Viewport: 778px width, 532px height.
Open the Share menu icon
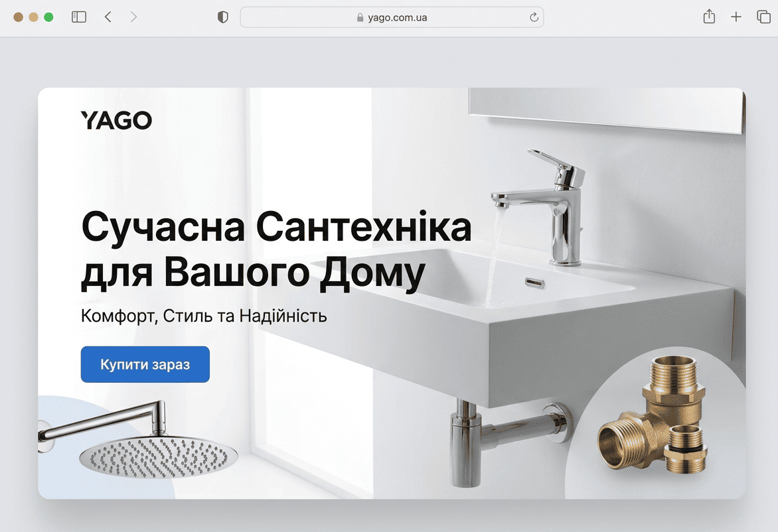(708, 17)
